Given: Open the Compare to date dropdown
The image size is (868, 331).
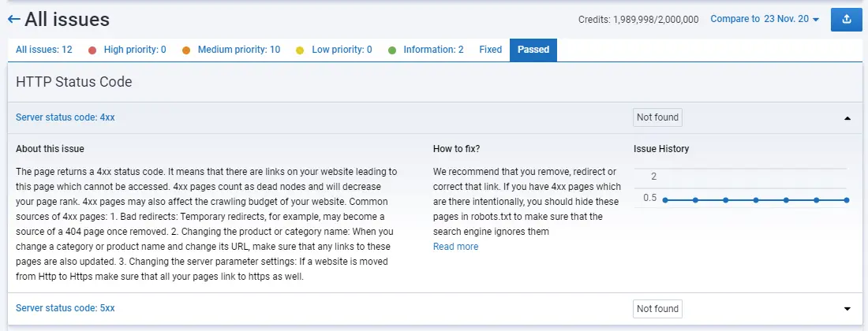Looking at the screenshot, I should pyautogui.click(x=765, y=19).
